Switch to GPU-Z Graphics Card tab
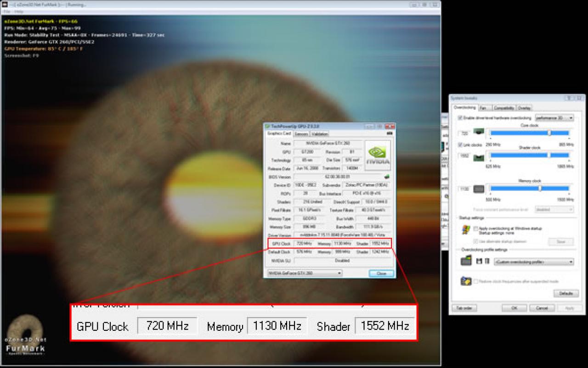588x368 pixels. (x=279, y=134)
